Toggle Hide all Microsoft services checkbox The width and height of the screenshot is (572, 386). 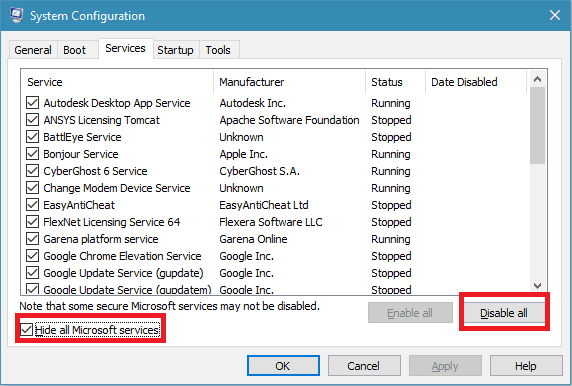click(x=26, y=330)
